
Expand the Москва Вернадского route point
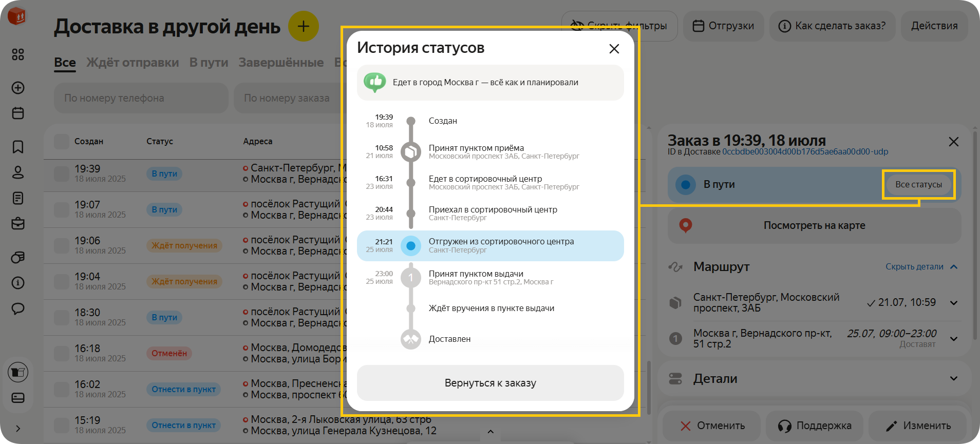953,339
